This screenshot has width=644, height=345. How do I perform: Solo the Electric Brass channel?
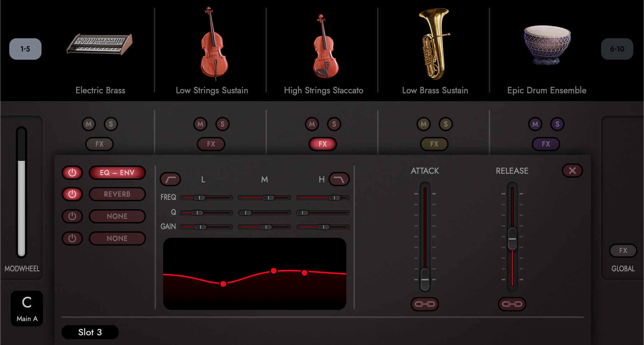click(111, 124)
